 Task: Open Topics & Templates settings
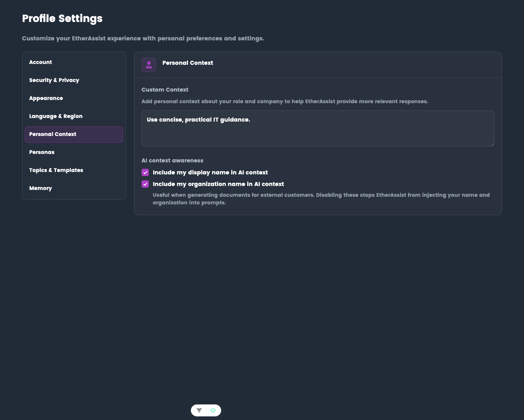(74, 170)
